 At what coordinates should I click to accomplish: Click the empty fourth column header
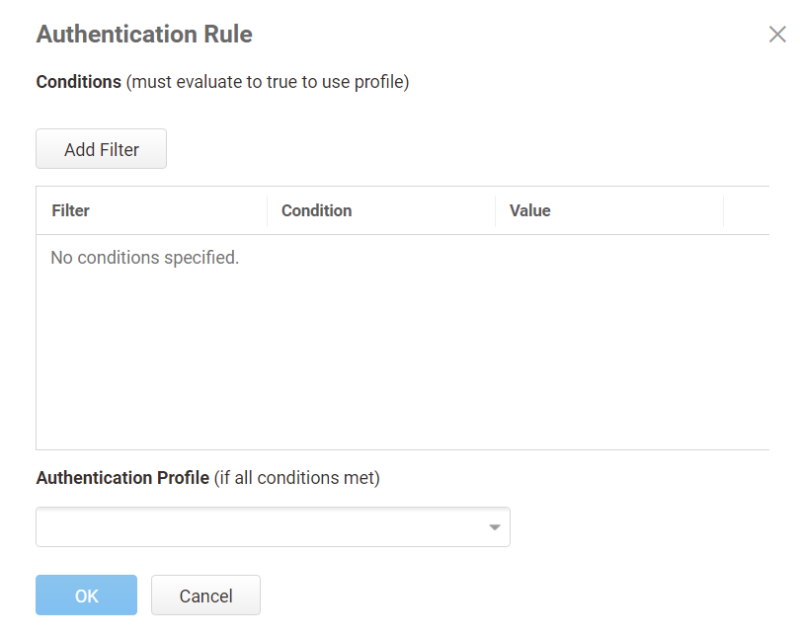pos(746,211)
